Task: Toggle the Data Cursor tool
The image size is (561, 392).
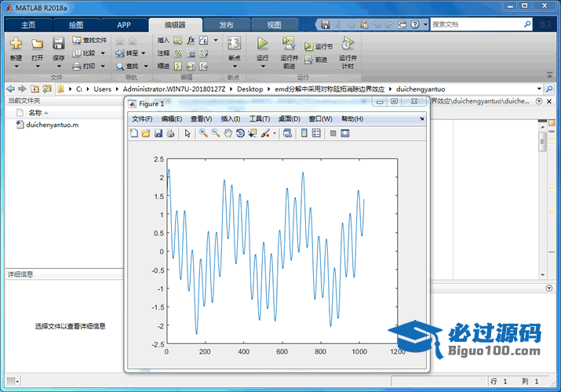Action: pos(252,133)
